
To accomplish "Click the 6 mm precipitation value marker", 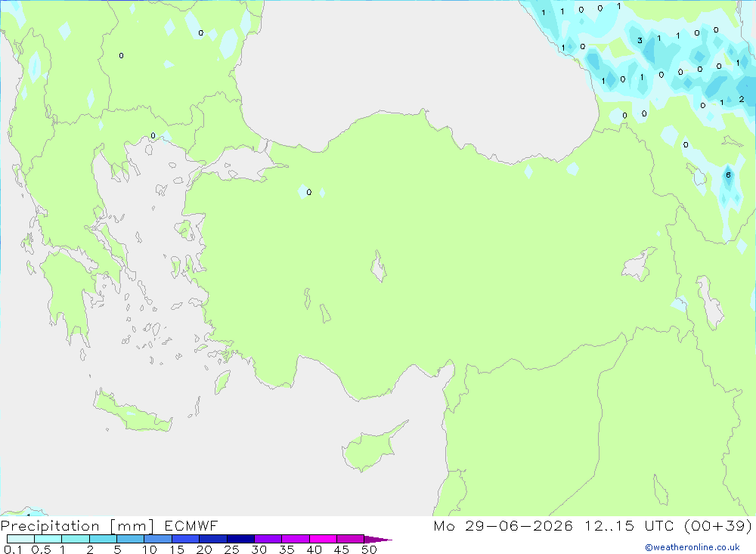I will point(728,175).
